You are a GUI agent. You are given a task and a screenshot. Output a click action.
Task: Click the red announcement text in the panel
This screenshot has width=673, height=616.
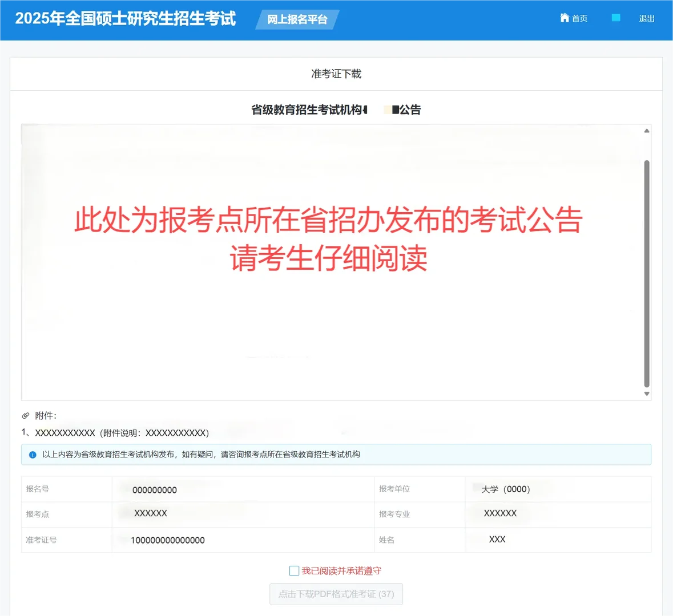point(329,238)
